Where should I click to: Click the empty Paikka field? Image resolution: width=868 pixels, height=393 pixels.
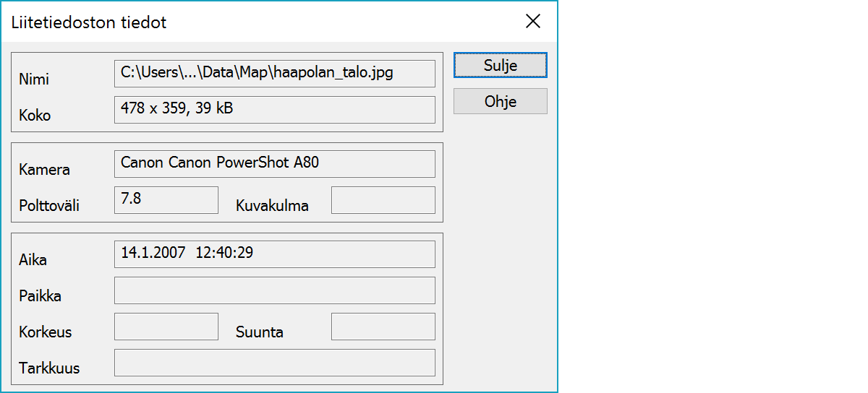tap(275, 290)
